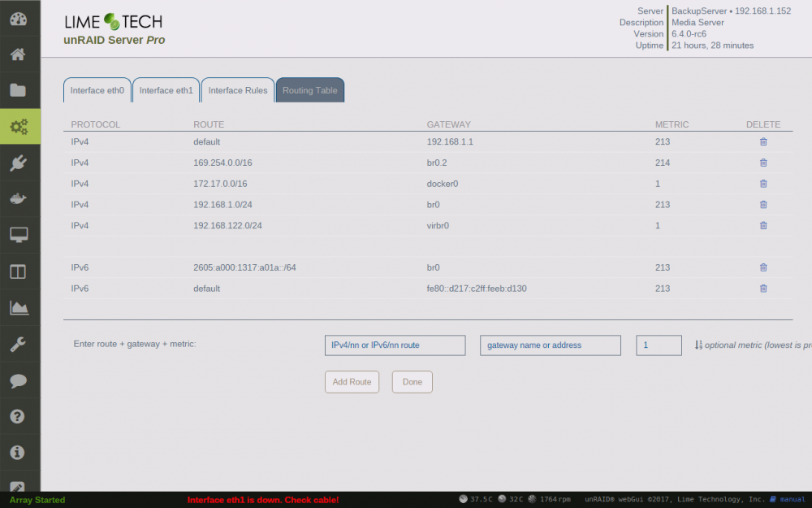Click the Lime Tech logo
The width and height of the screenshot is (812, 508).
(114, 22)
